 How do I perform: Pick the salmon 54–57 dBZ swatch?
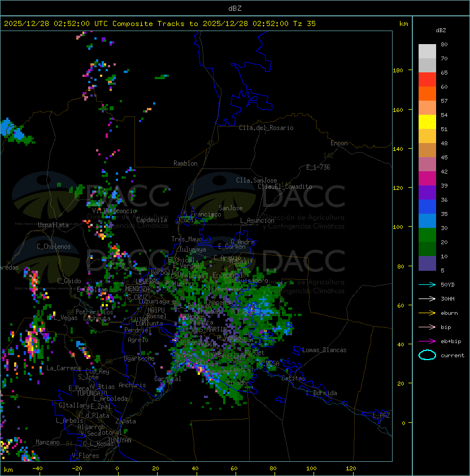click(x=427, y=108)
